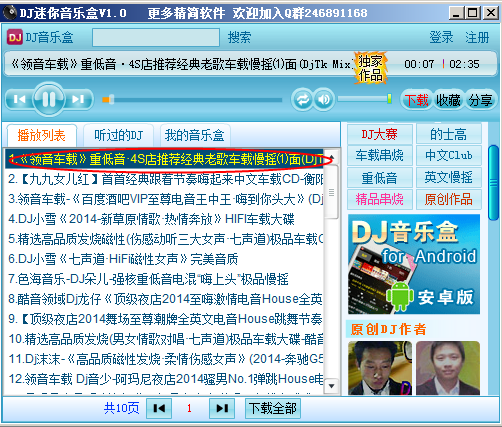Open the 车载串烧 category

click(x=380, y=155)
